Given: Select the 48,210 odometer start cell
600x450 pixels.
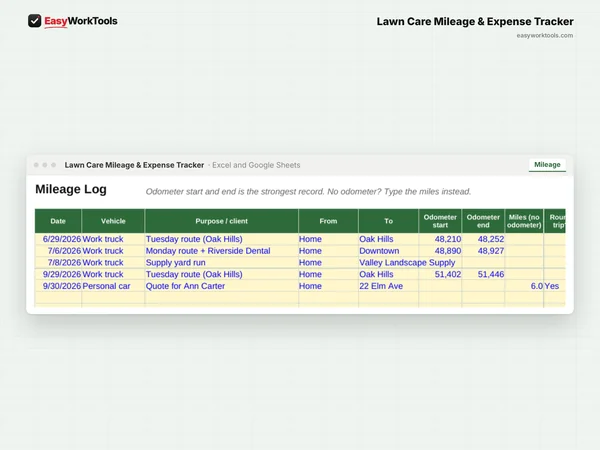Looking at the screenshot, I should pos(440,239).
